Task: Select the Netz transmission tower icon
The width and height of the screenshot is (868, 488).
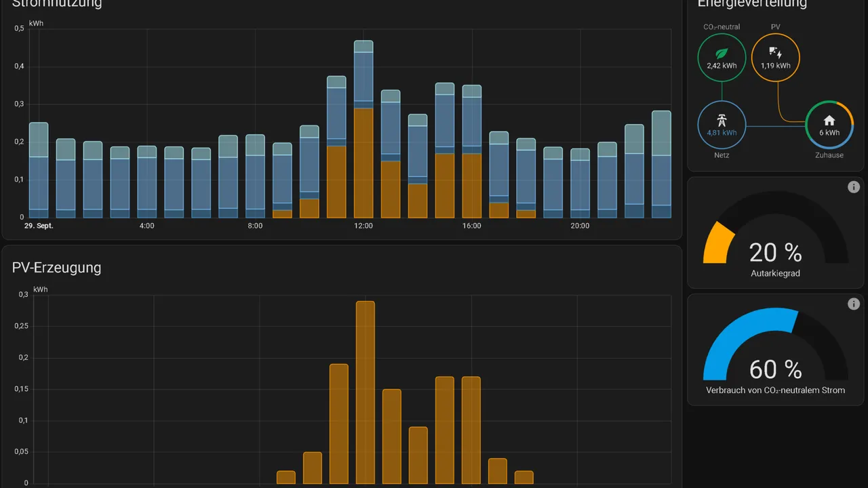Action: [722, 121]
